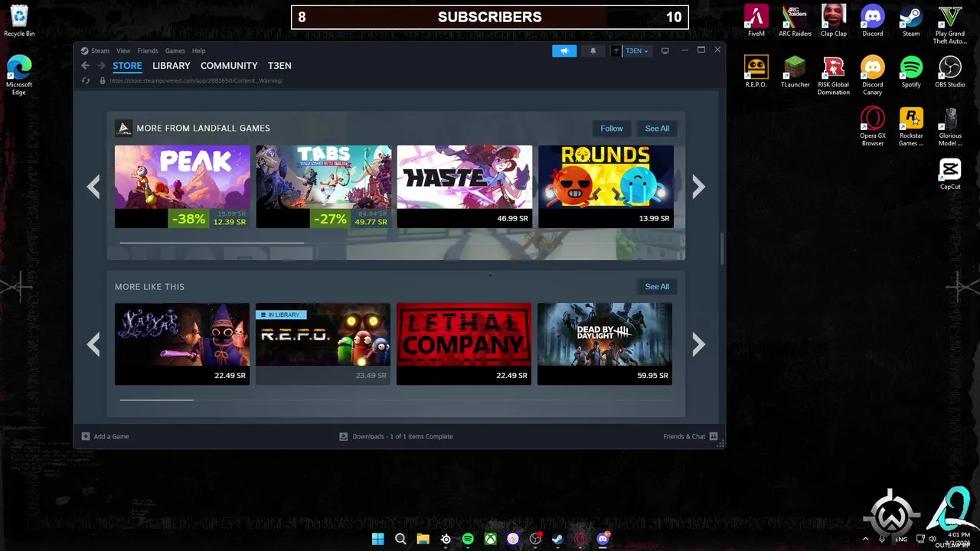Show previous Landfall Games carousel items
The height and width of the screenshot is (551, 980).
click(x=93, y=187)
